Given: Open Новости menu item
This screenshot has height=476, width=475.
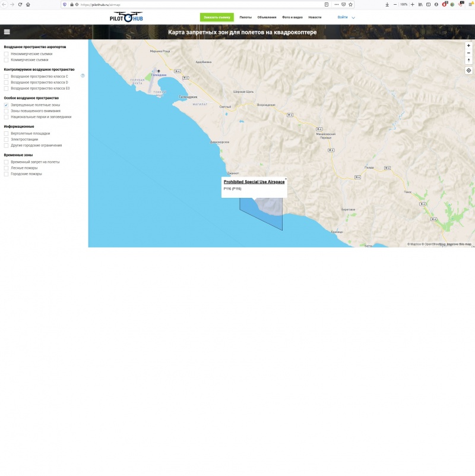Looking at the screenshot, I should click(x=315, y=17).
